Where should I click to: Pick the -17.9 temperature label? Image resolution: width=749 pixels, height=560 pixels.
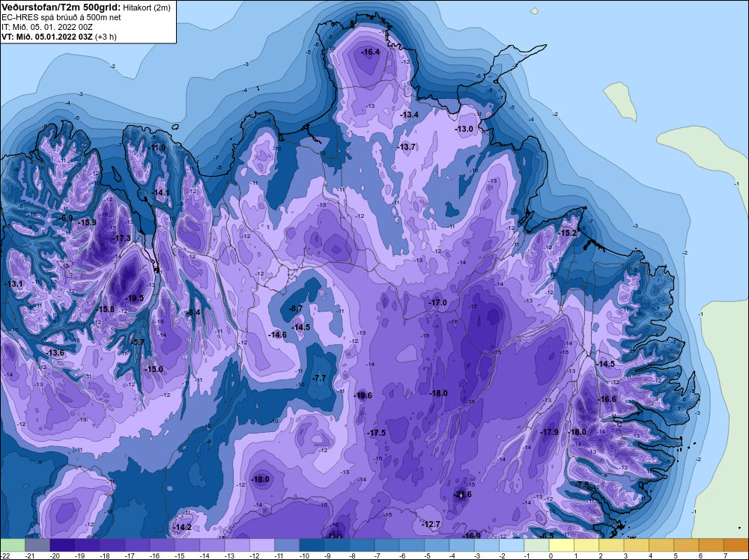pos(549,432)
